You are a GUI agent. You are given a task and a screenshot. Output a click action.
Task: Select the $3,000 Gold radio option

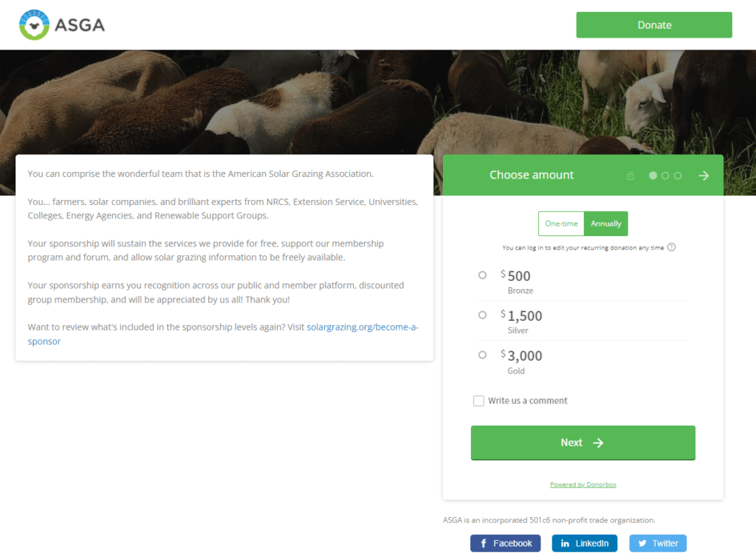pyautogui.click(x=483, y=355)
